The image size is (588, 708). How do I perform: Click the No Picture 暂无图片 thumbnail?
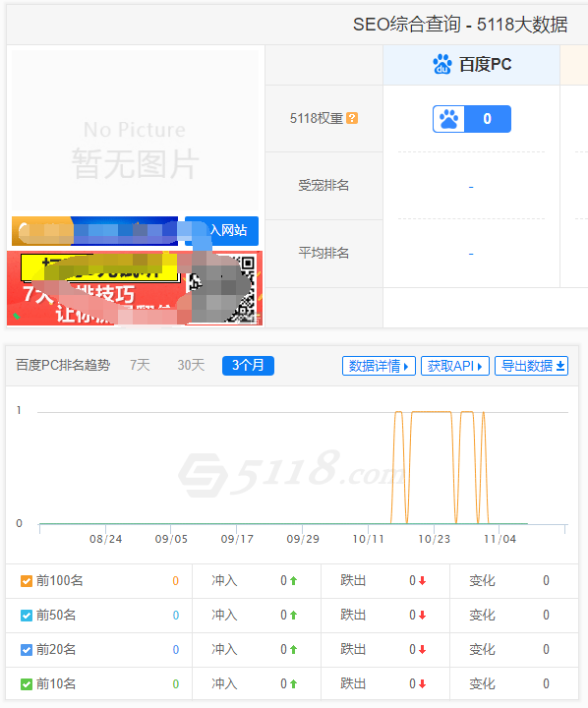click(x=135, y=131)
